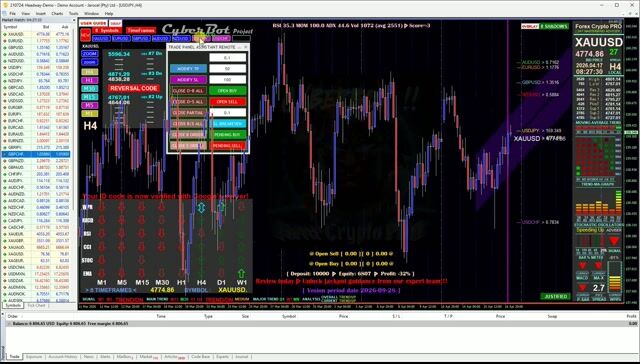The height and width of the screenshot is (364, 640).
Task: Click the red OPEN SELL button
Action: pyautogui.click(x=228, y=102)
